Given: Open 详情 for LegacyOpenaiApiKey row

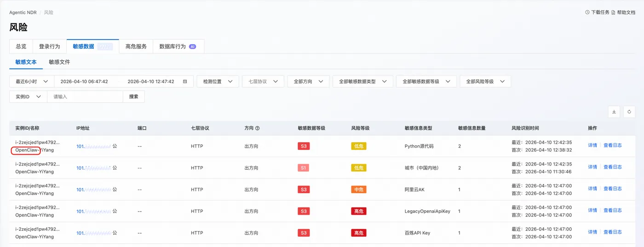Looking at the screenshot, I should click(x=592, y=210).
